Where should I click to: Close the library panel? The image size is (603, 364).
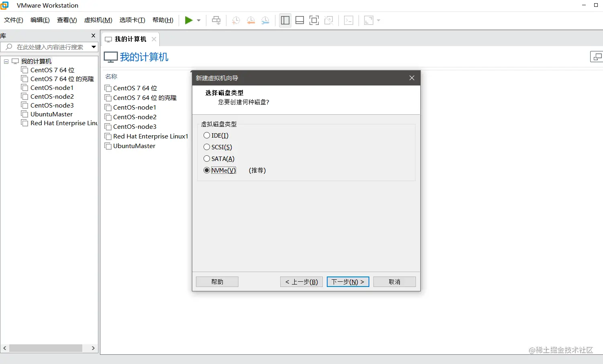(94, 36)
